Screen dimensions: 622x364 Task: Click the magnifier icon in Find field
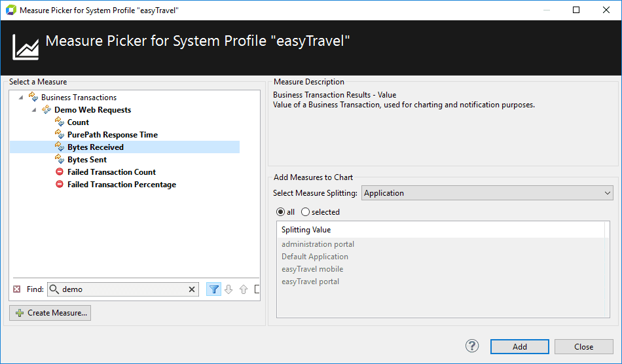pos(54,289)
